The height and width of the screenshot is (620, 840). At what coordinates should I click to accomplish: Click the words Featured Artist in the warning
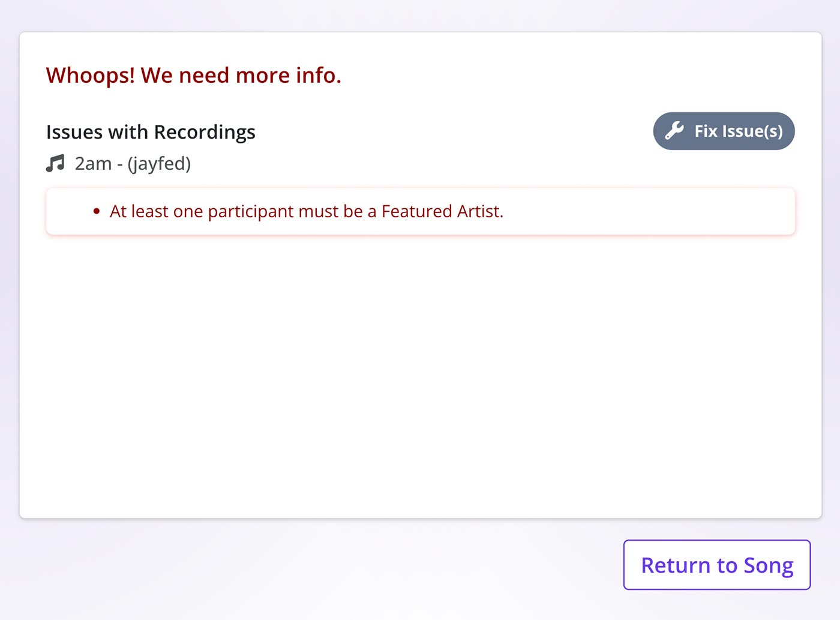coord(441,211)
